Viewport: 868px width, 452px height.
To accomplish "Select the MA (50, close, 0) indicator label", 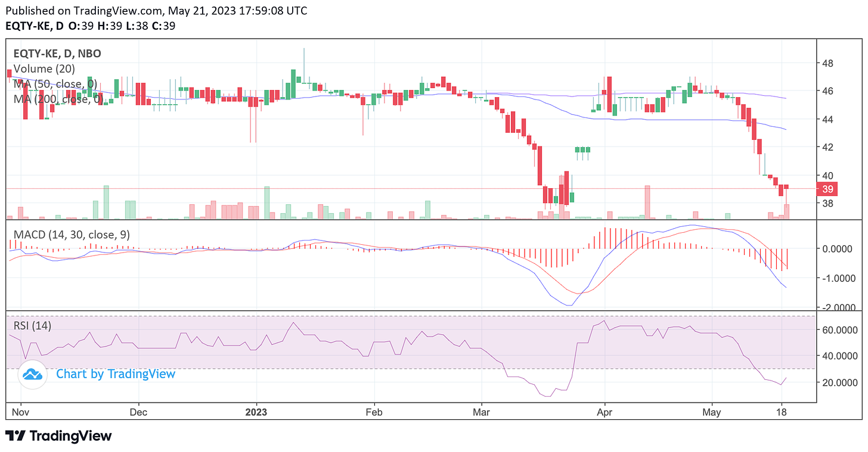I will (55, 84).
